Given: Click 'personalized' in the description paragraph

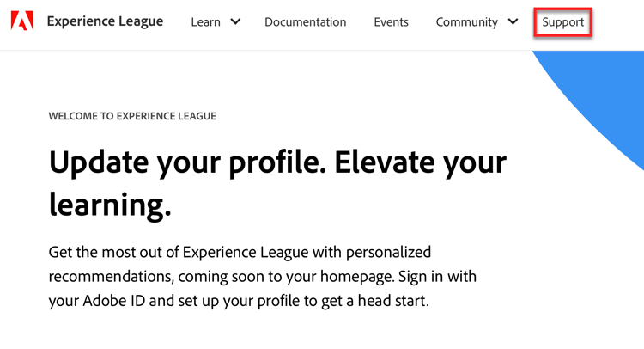Looking at the screenshot, I should click(x=382, y=252).
